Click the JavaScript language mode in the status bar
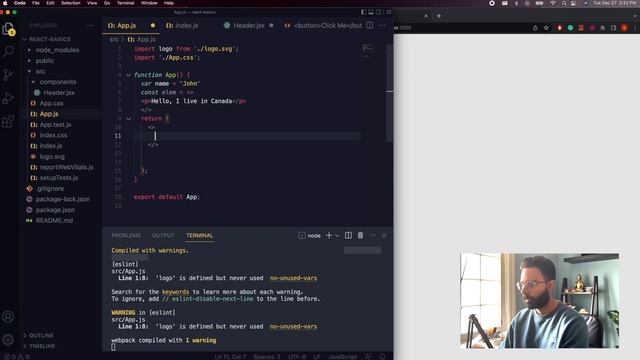The width and height of the screenshot is (640, 360). 342,356
